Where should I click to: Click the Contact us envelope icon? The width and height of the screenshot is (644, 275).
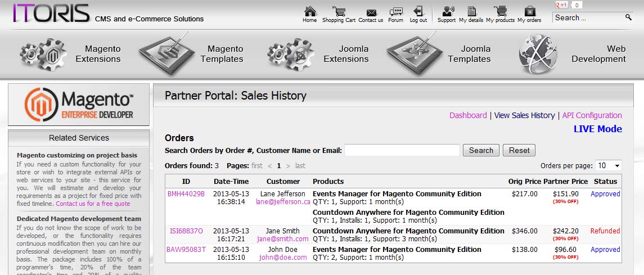[371, 12]
